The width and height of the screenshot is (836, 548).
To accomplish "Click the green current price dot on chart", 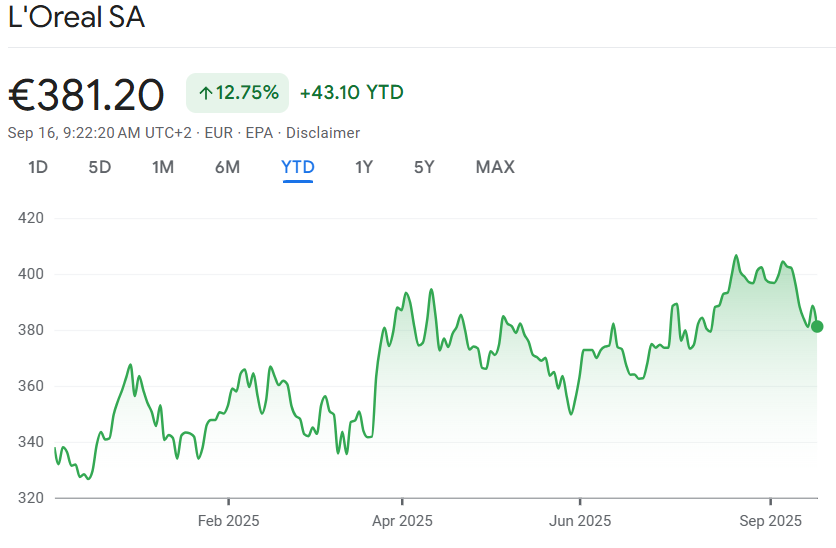I will point(817,326).
